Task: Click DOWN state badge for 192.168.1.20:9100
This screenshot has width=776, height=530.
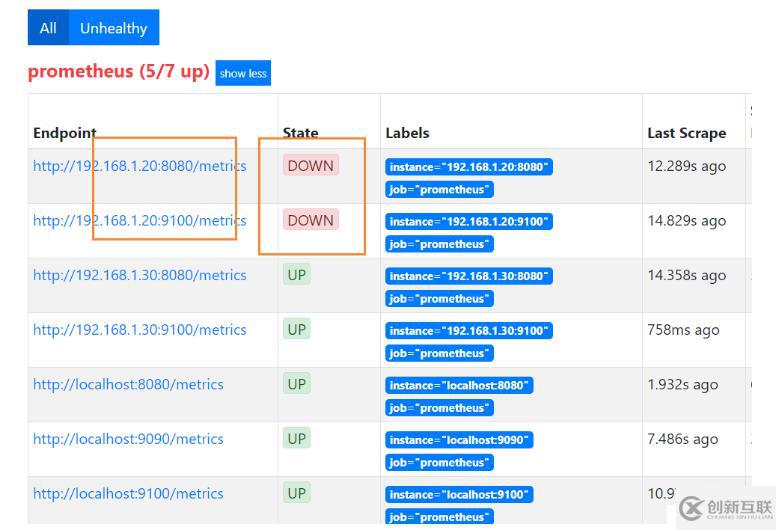Action: click(x=311, y=220)
